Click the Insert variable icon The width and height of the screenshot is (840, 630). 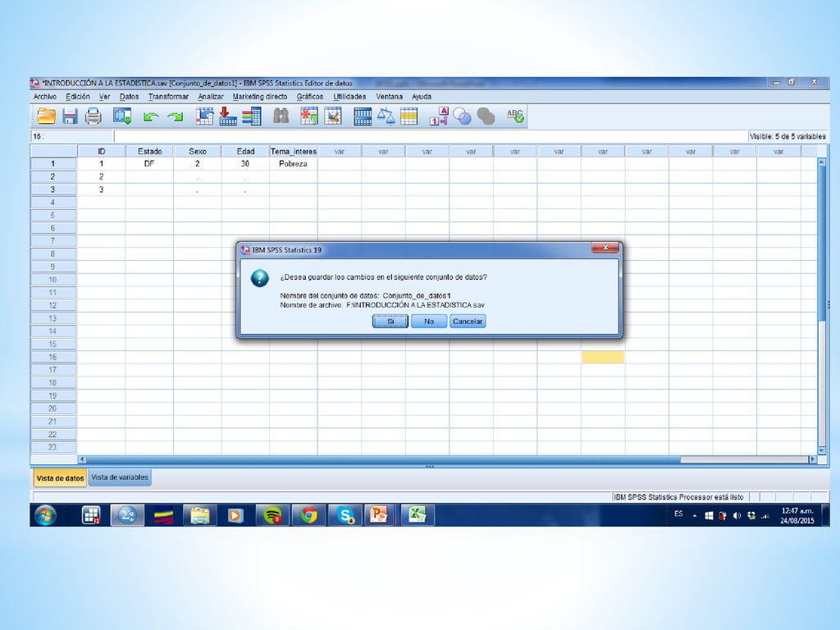tap(333, 116)
